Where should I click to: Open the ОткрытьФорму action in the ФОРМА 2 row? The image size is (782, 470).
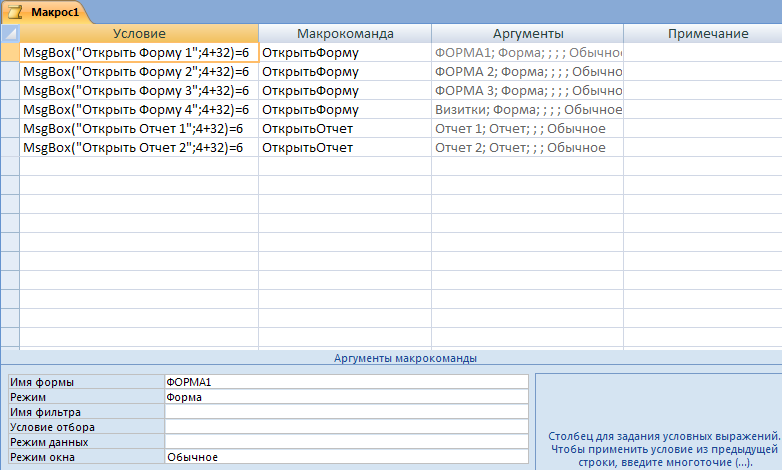point(345,72)
